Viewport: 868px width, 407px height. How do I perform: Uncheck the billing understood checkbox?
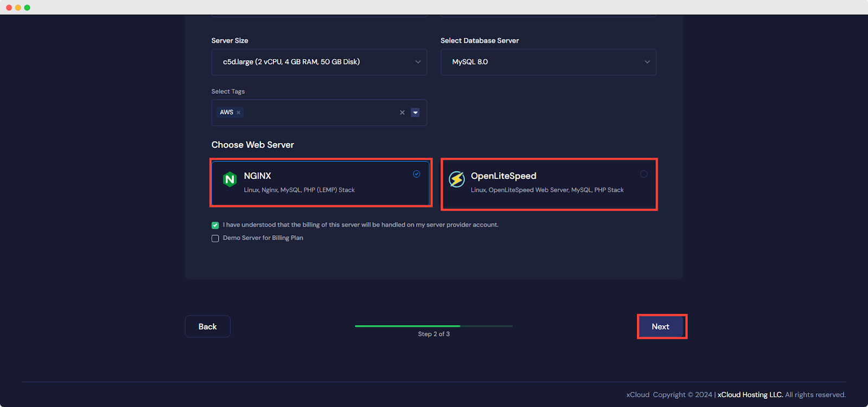tap(215, 225)
